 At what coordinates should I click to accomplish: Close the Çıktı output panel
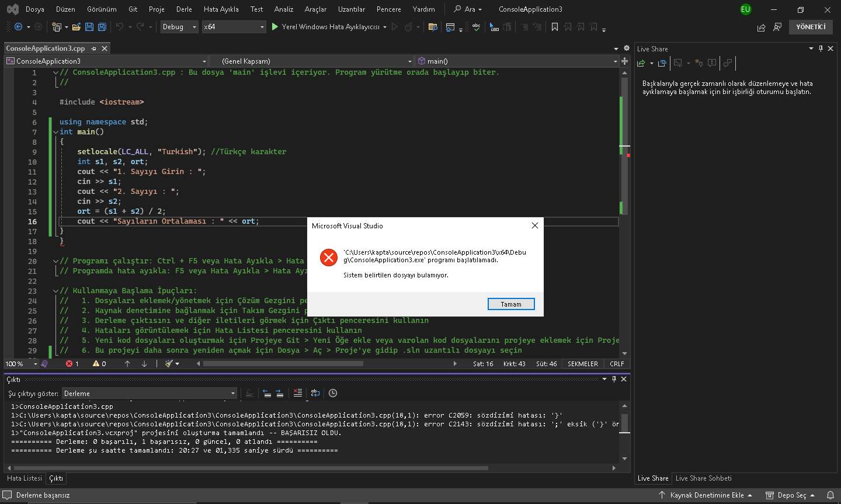pos(624,379)
